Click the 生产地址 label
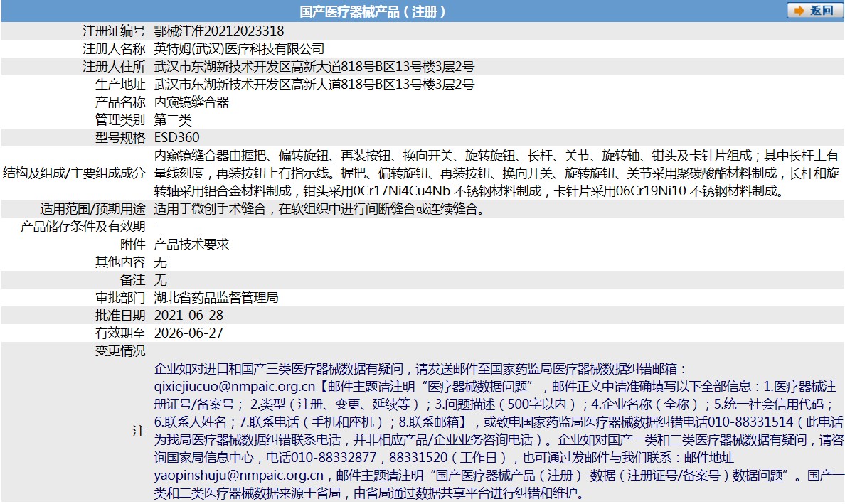 click(x=120, y=85)
